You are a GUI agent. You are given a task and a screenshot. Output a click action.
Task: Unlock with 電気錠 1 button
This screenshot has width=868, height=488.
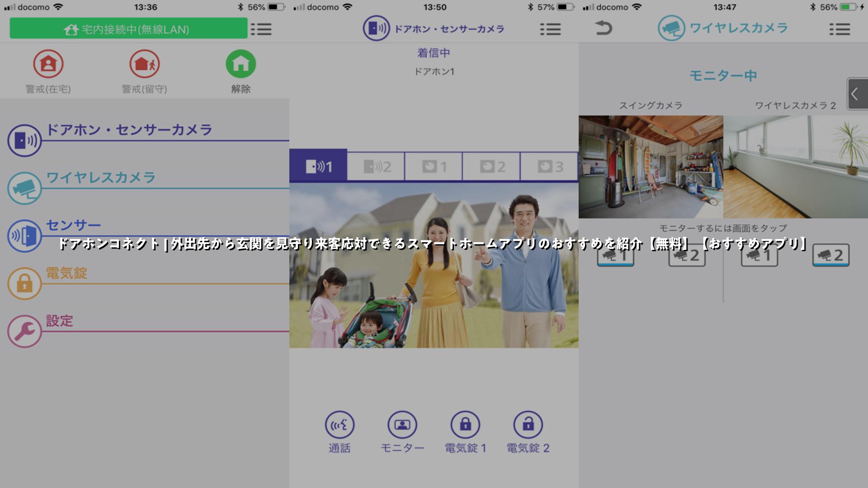(465, 425)
